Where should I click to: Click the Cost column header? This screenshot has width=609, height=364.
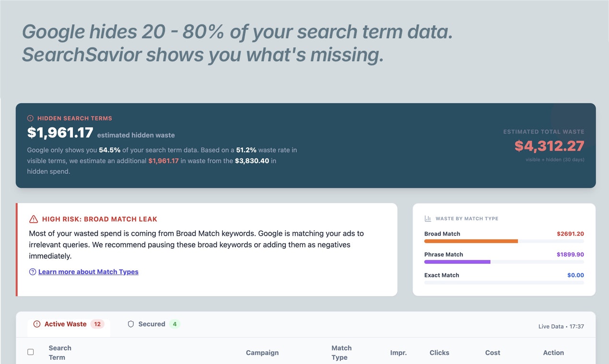coord(492,353)
